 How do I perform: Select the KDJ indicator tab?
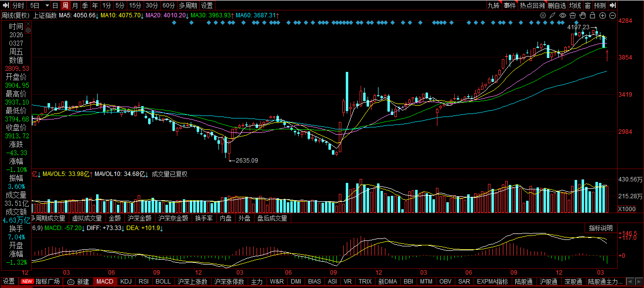click(x=126, y=282)
